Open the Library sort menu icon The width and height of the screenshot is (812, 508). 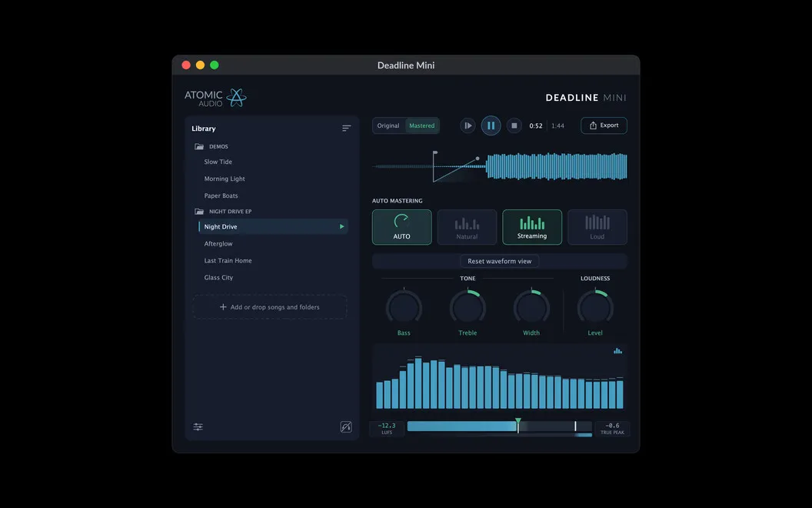click(347, 128)
